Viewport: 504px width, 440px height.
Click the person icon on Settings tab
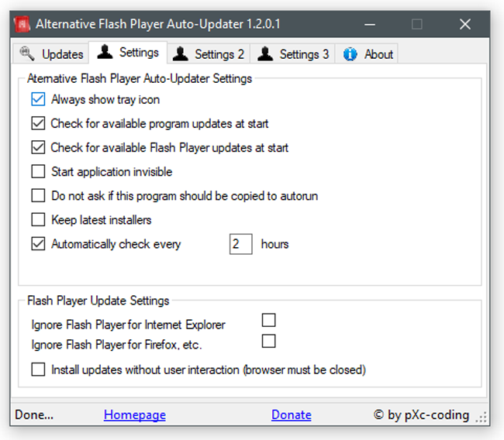[x=105, y=53]
